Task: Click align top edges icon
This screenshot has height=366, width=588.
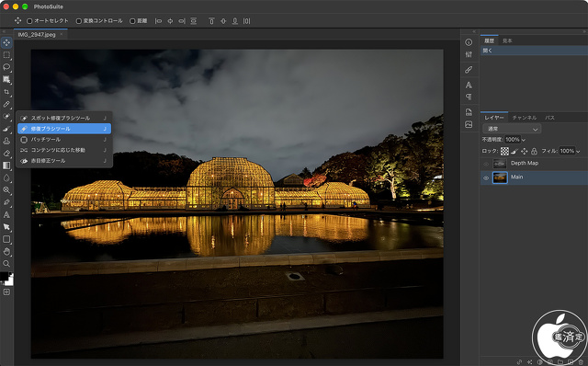Action: point(211,21)
